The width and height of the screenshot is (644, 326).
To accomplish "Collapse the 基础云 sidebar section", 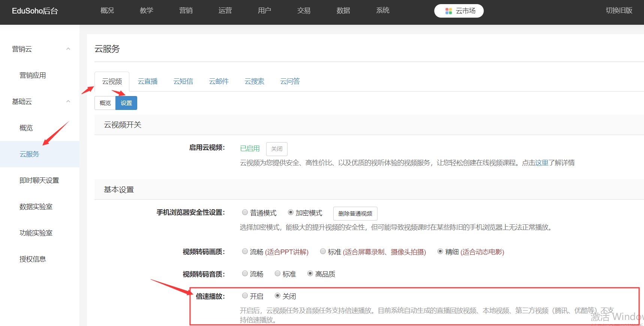I will [68, 102].
